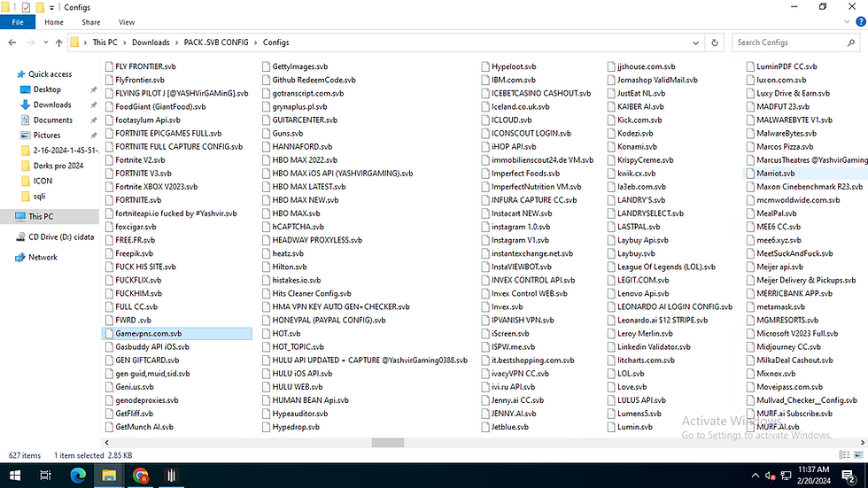Click the search magnifier icon
The width and height of the screenshot is (868, 488).
[851, 43]
